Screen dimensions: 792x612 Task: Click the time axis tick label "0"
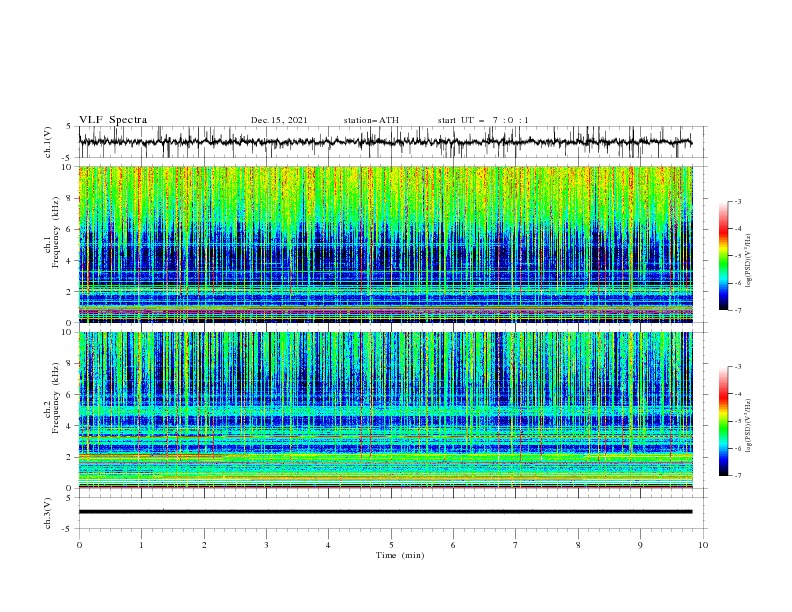point(79,545)
